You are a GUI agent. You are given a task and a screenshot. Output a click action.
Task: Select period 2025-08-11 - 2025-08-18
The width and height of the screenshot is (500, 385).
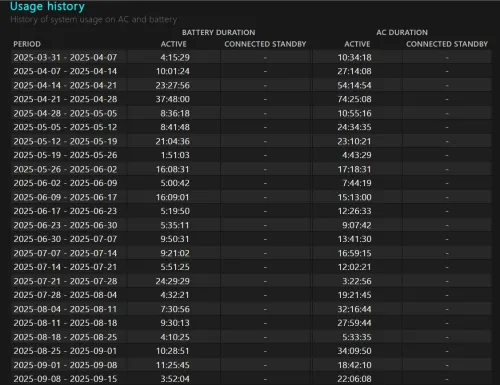[65, 323]
